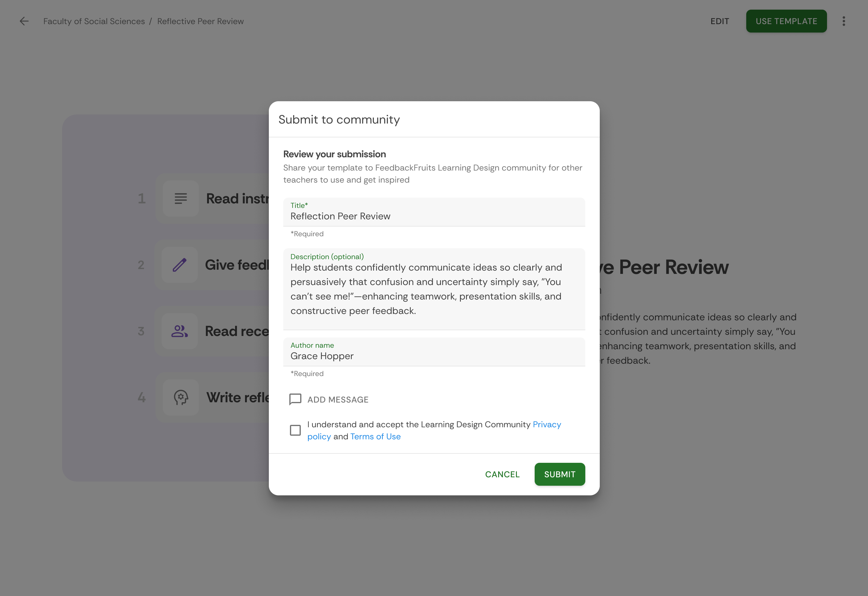Click the speech bubble Add Message icon
This screenshot has width=868, height=596.
click(x=295, y=399)
